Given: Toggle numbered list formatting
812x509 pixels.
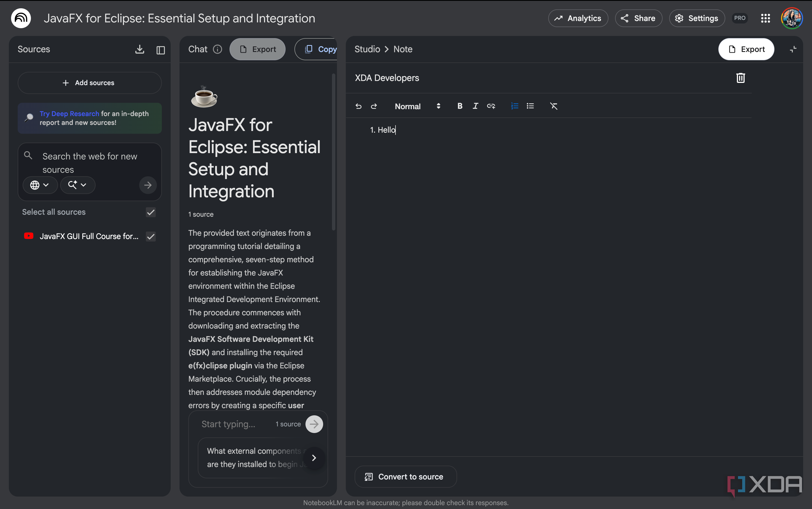Looking at the screenshot, I should coord(515,106).
